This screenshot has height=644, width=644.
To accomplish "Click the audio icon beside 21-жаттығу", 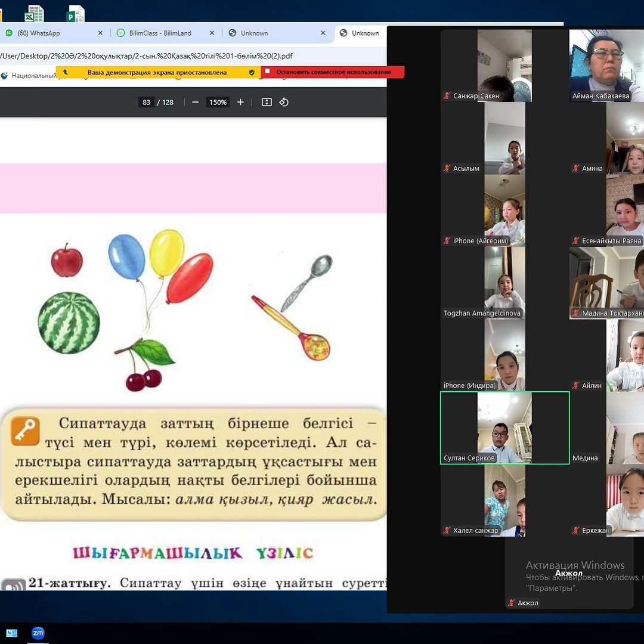I will [13, 584].
